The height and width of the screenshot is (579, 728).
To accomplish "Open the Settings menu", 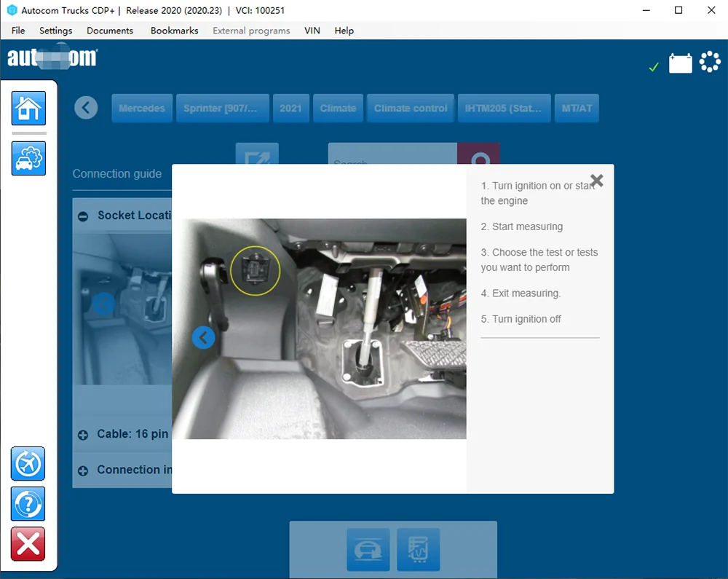I will [x=55, y=31].
